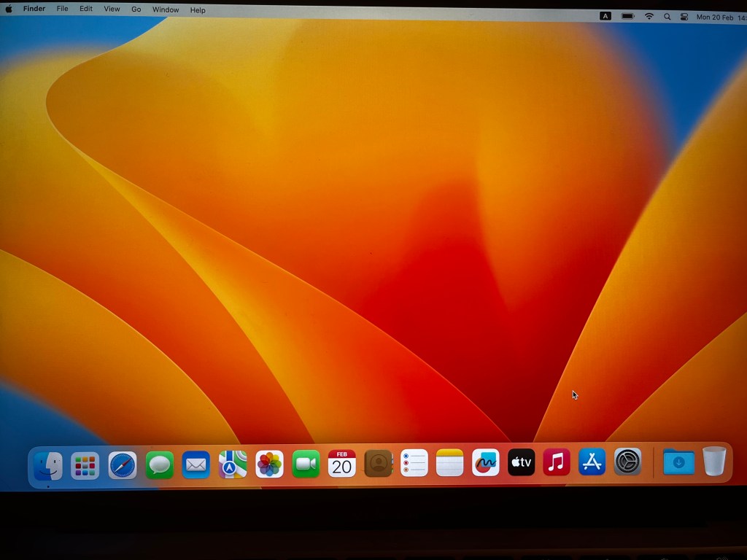Launch Safari from the Dock
The width and height of the screenshot is (747, 560).
(123, 465)
